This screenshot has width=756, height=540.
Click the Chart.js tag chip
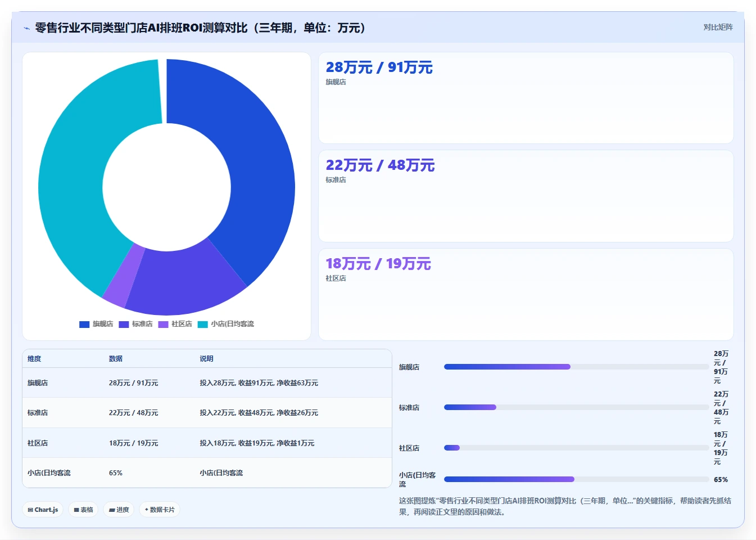click(x=43, y=510)
